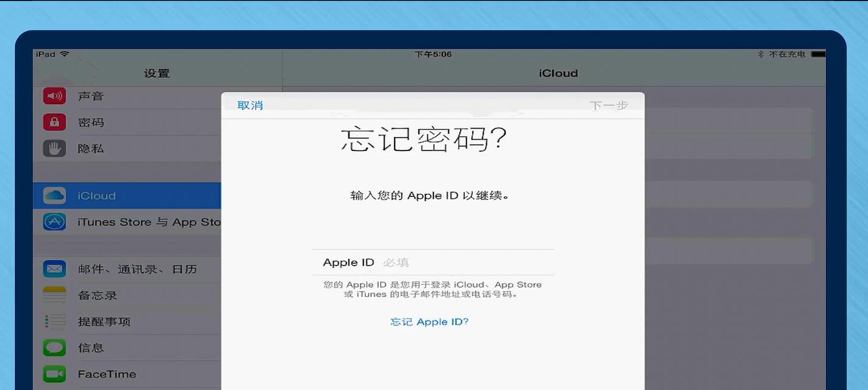The height and width of the screenshot is (390, 868).
Task: Tap the Notes icon in sidebar
Action: tap(54, 295)
